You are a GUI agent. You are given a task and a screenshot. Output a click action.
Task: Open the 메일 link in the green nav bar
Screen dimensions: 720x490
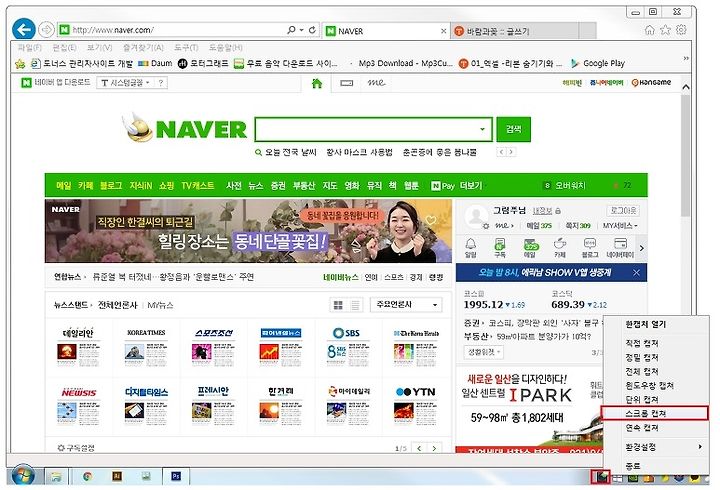pos(64,186)
